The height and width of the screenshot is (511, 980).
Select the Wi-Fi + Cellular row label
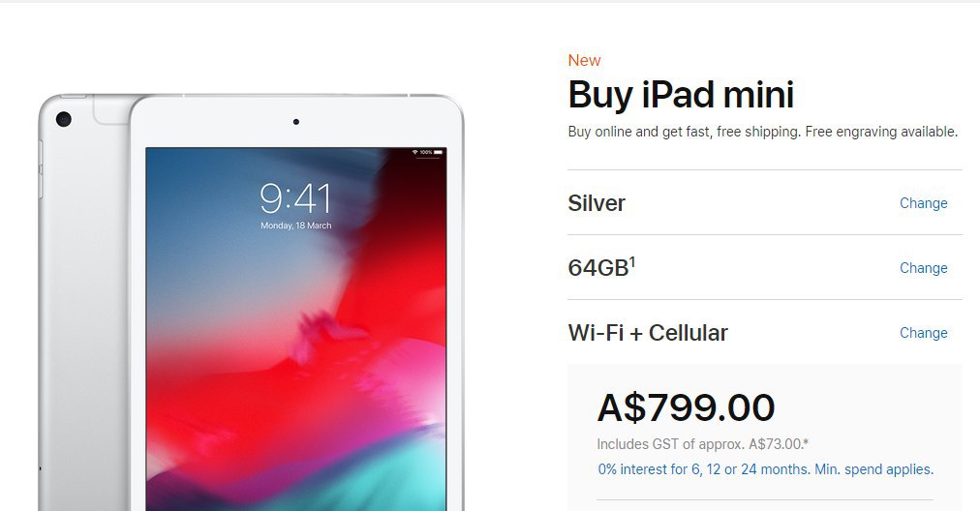coord(648,333)
